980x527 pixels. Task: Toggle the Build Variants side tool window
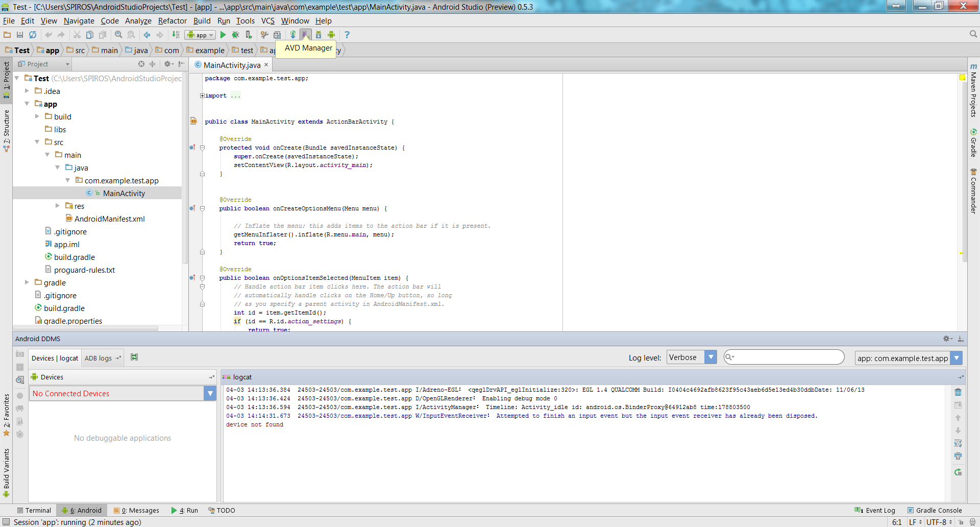coord(6,472)
